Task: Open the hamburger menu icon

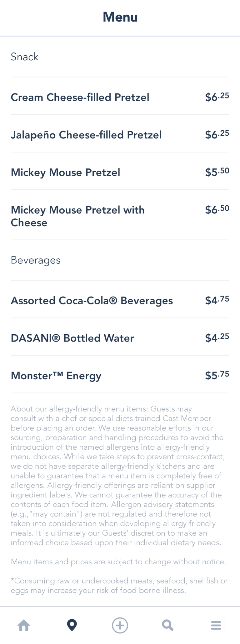Action: coord(216,625)
